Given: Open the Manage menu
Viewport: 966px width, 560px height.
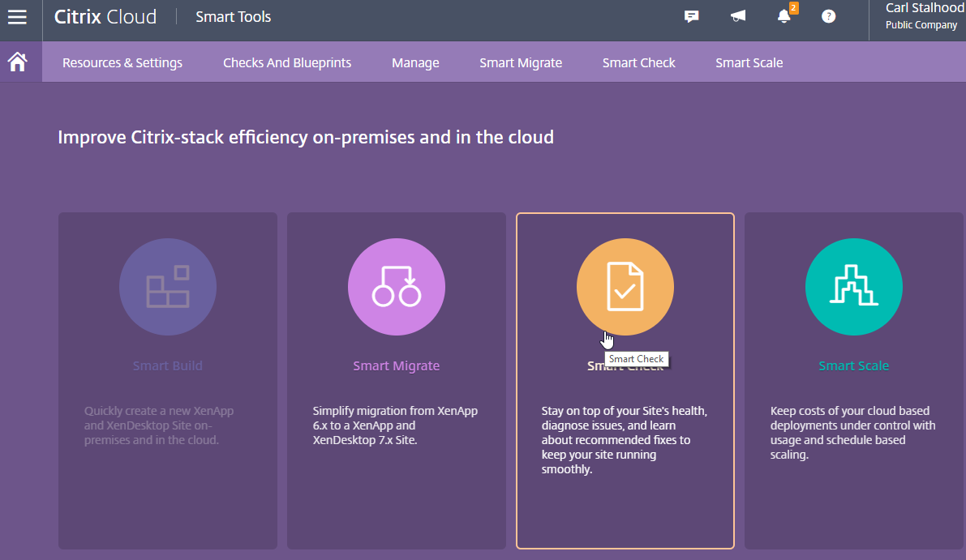Looking at the screenshot, I should pos(415,62).
